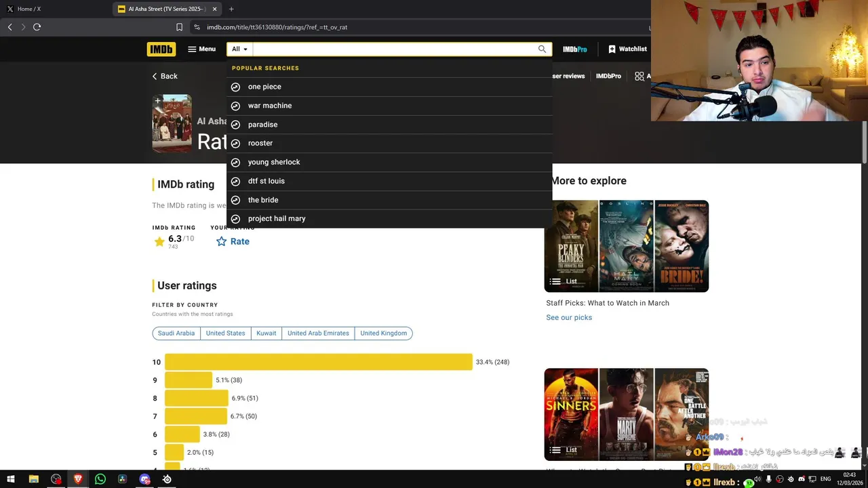
Task: Select the 'paradise' popular search
Action: tap(389, 125)
